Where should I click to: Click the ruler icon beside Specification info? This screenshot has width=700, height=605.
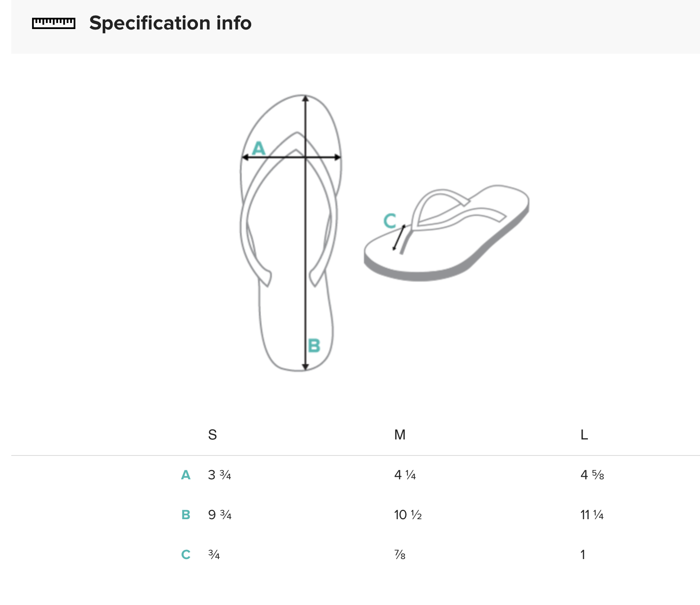54,23
